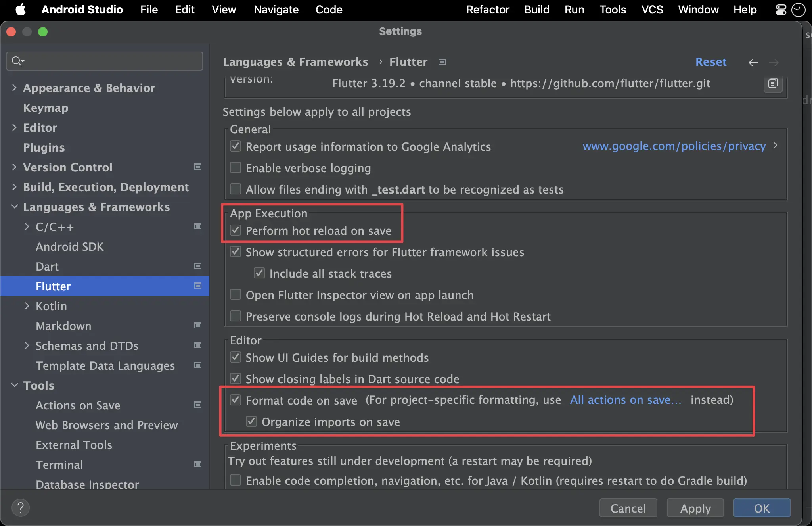
Task: Toggle Allow files ending with _test.dart checkbox
Action: point(236,189)
